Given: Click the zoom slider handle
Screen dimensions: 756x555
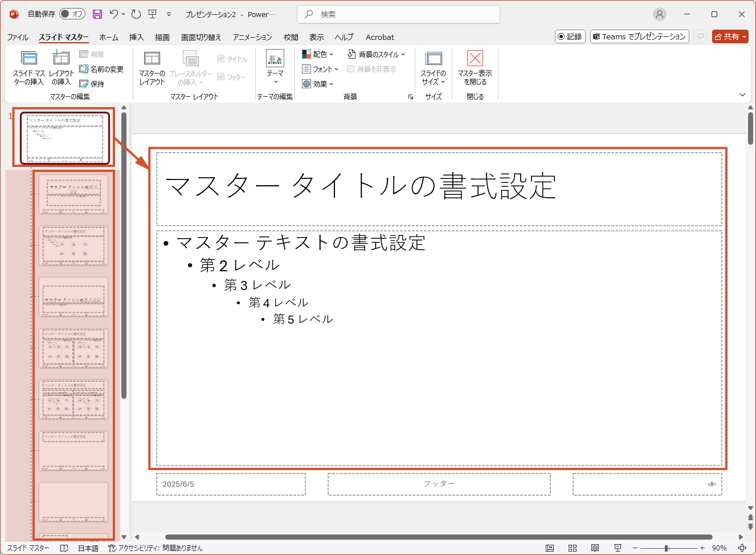Looking at the screenshot, I should click(x=666, y=548).
